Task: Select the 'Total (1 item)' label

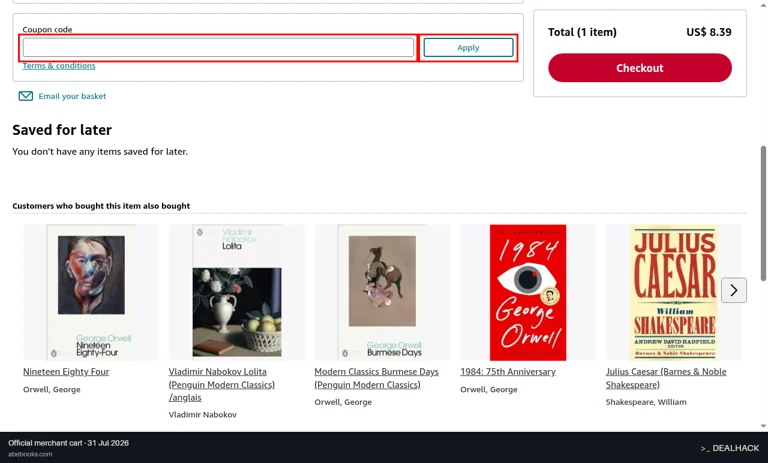Action: [x=582, y=32]
